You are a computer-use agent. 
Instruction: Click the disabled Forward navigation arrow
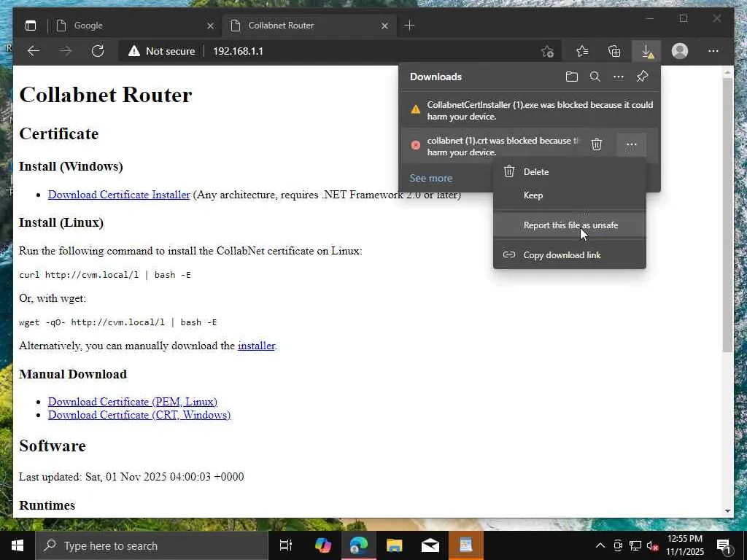click(66, 51)
